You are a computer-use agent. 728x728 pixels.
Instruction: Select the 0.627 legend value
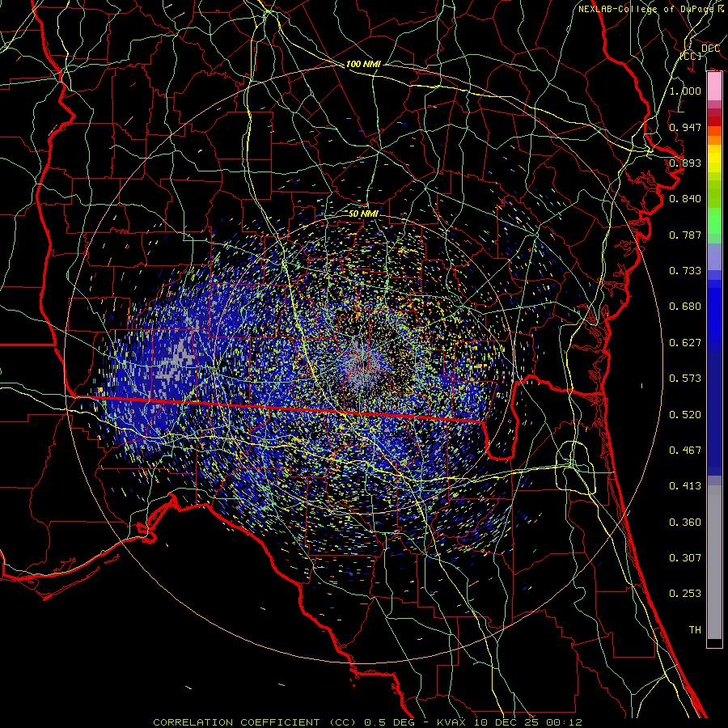point(685,343)
